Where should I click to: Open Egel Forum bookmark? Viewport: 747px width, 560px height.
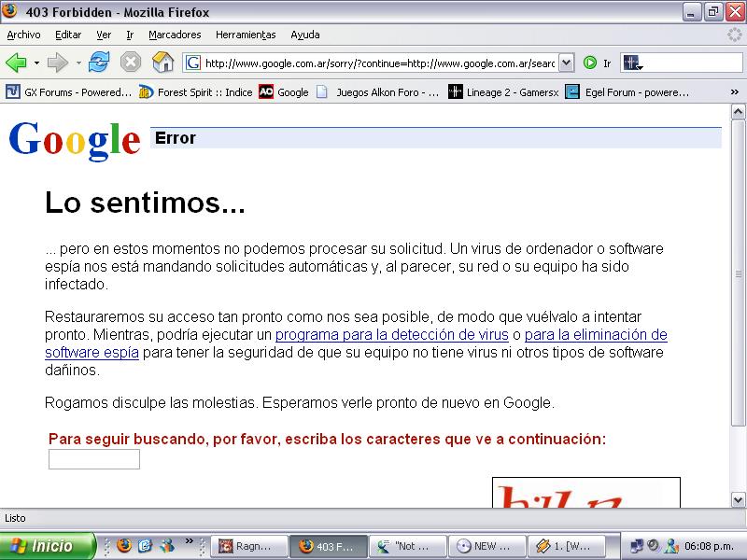tap(627, 92)
